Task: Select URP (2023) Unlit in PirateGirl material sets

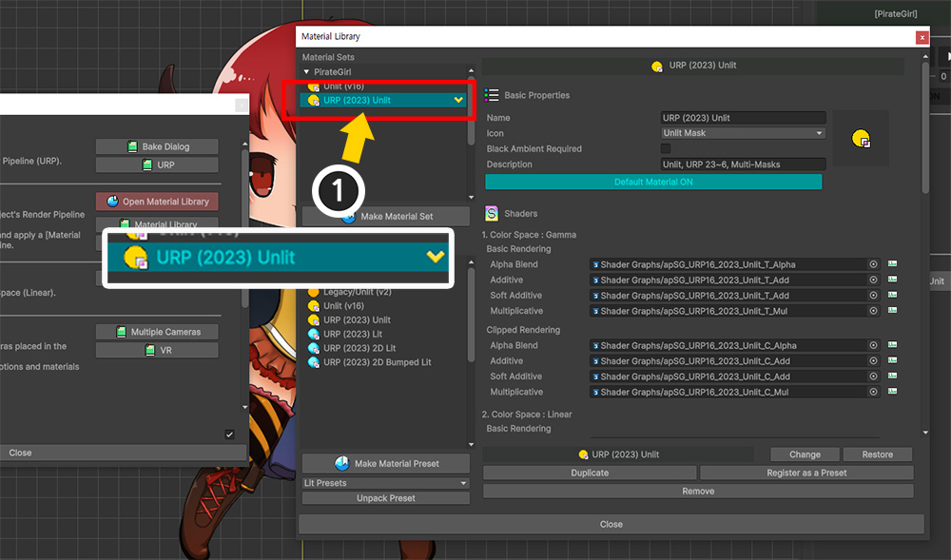Action: (x=382, y=100)
